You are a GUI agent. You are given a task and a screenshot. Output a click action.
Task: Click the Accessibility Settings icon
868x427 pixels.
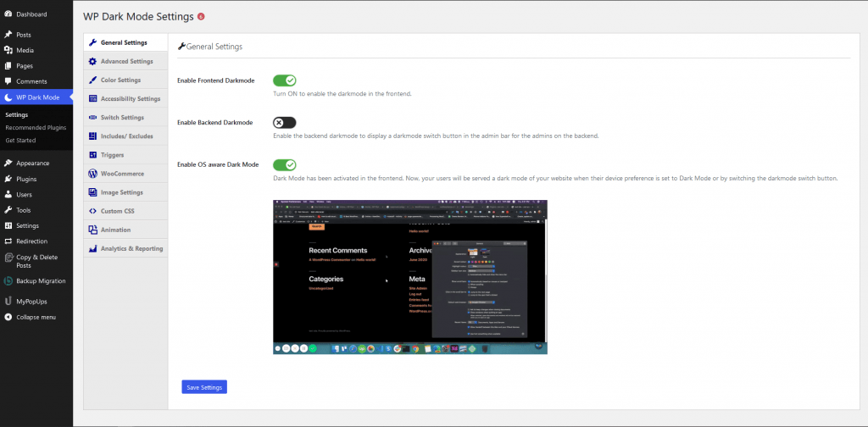coord(92,98)
